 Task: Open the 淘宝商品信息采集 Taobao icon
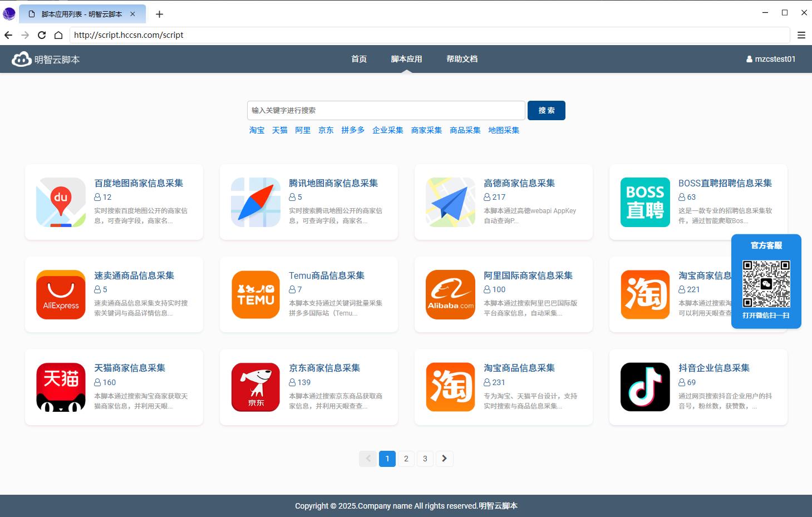coord(450,387)
